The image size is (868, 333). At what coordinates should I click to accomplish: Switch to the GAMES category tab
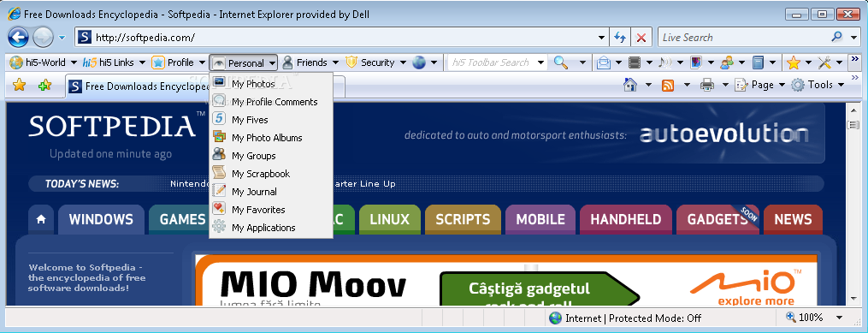tap(180, 219)
